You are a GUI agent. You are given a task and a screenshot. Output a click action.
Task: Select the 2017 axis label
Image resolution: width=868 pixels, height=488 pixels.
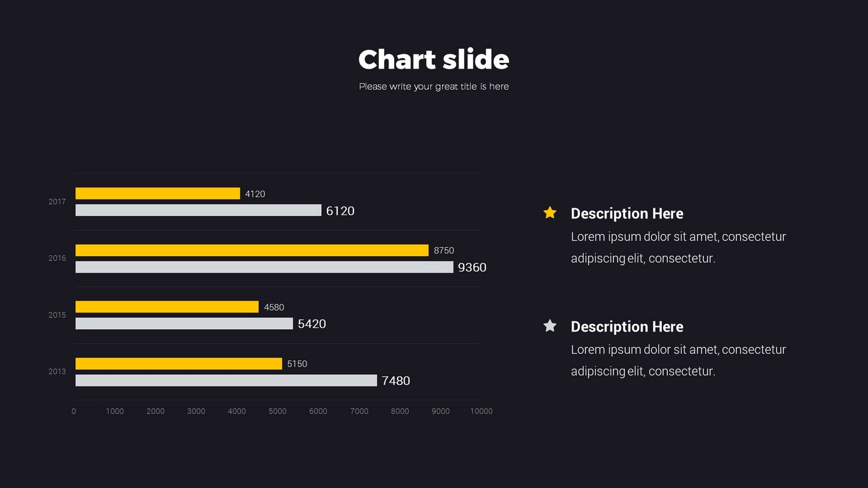click(57, 202)
